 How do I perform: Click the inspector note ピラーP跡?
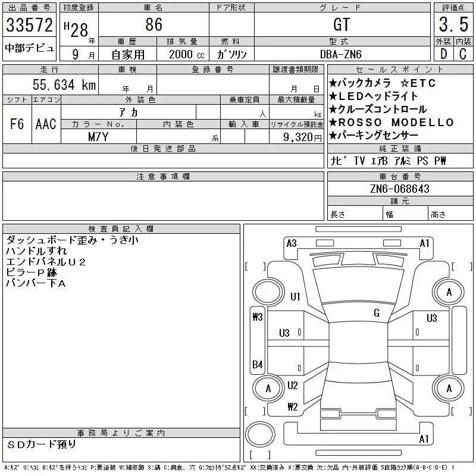(32, 273)
